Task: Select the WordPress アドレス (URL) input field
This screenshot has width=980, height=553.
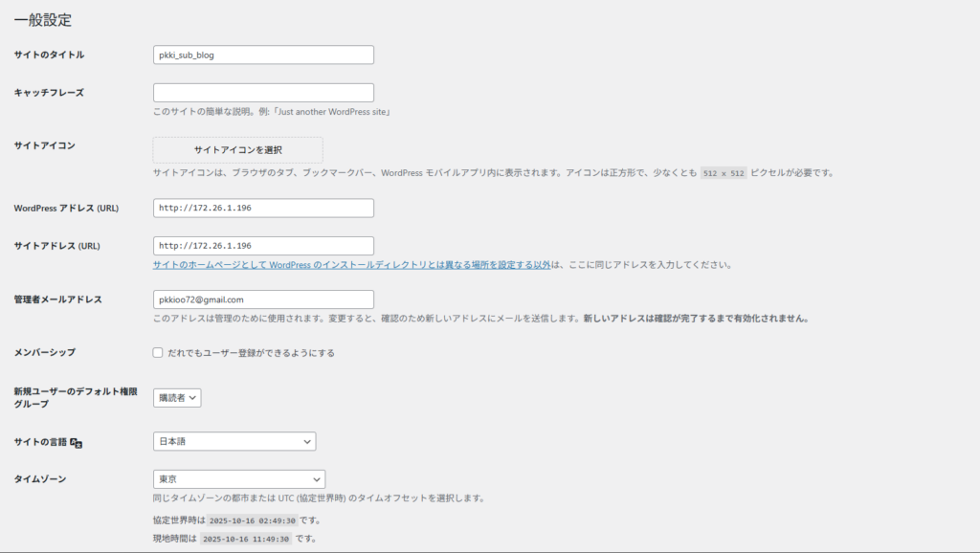Action: [263, 209]
